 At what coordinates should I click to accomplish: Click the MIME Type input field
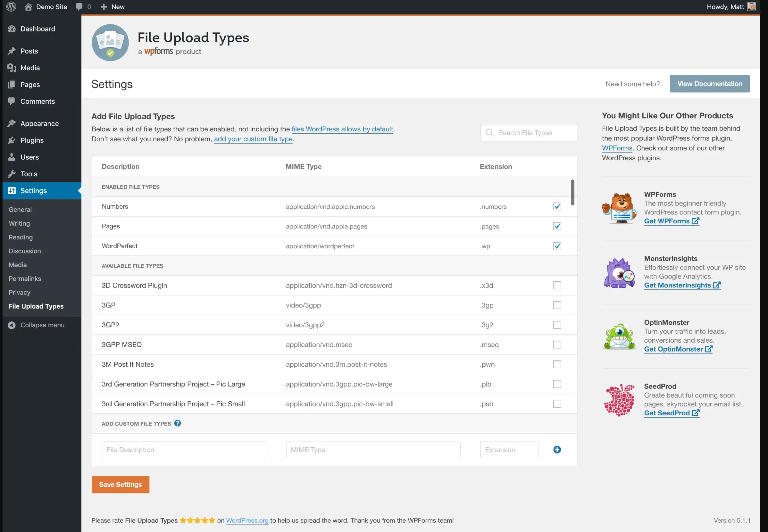[x=373, y=450]
